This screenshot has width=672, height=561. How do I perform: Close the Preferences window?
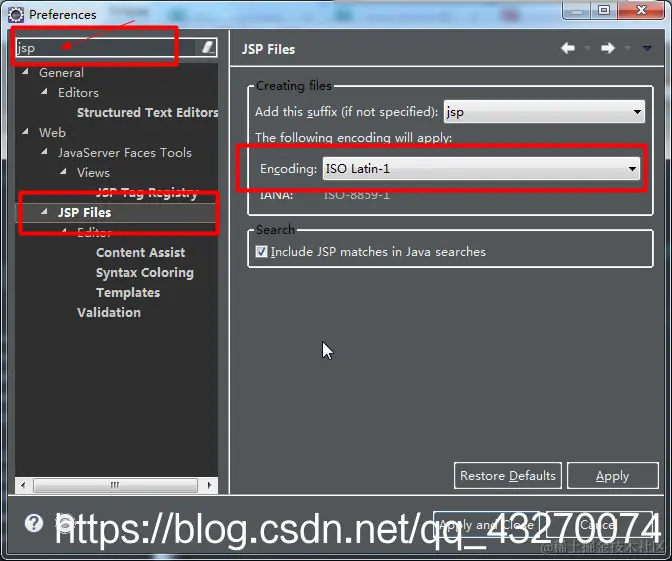pos(641,10)
